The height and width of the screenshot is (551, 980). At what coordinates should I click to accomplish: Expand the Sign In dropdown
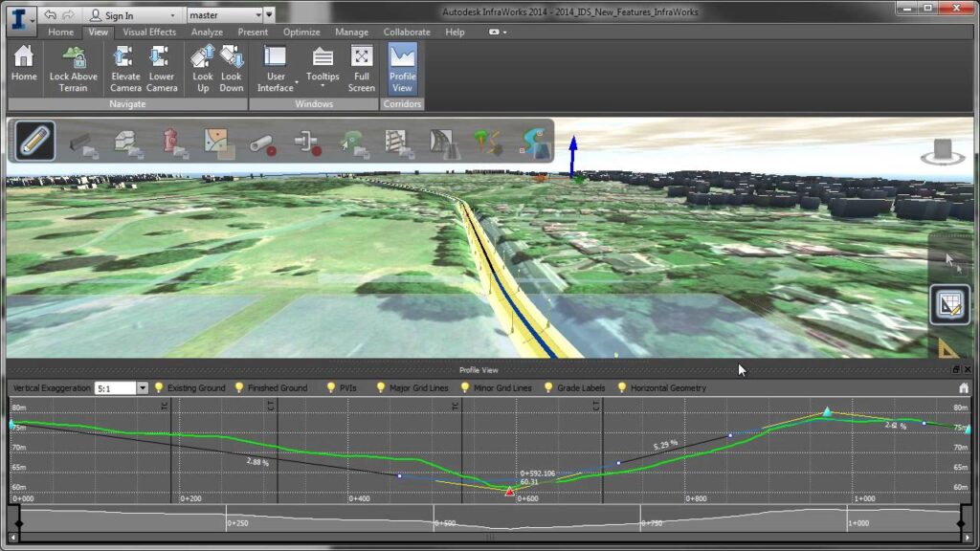172,15
